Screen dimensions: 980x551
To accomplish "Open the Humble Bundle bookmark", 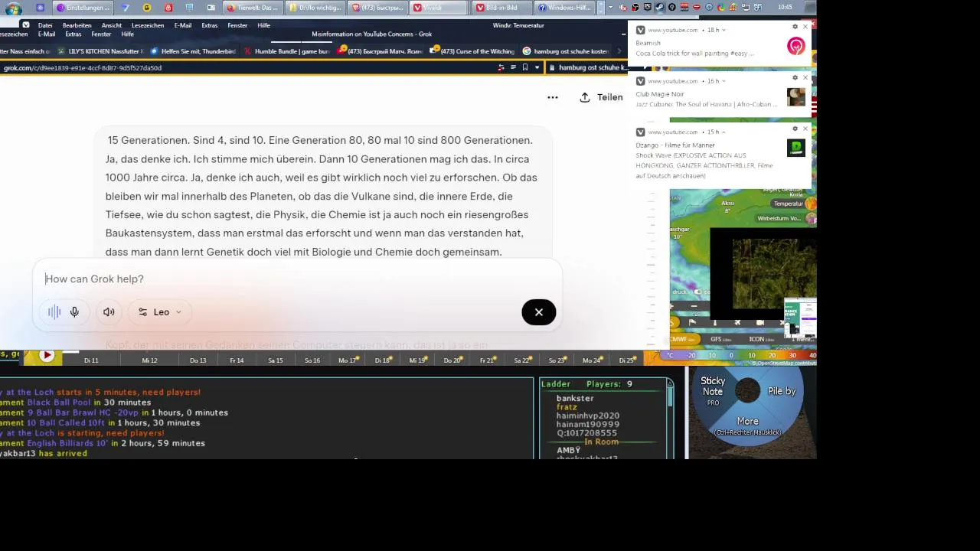I will 286,51.
